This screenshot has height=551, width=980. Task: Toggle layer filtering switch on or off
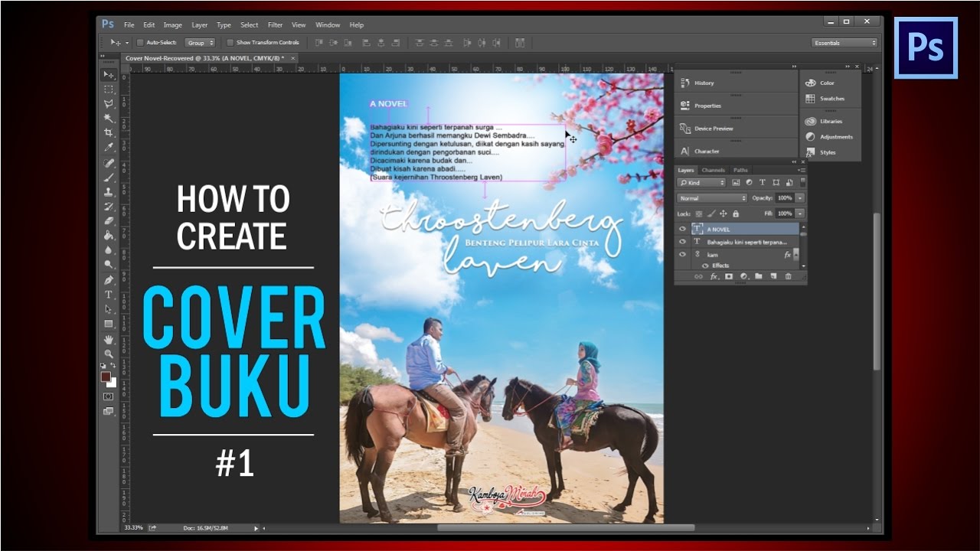802,182
